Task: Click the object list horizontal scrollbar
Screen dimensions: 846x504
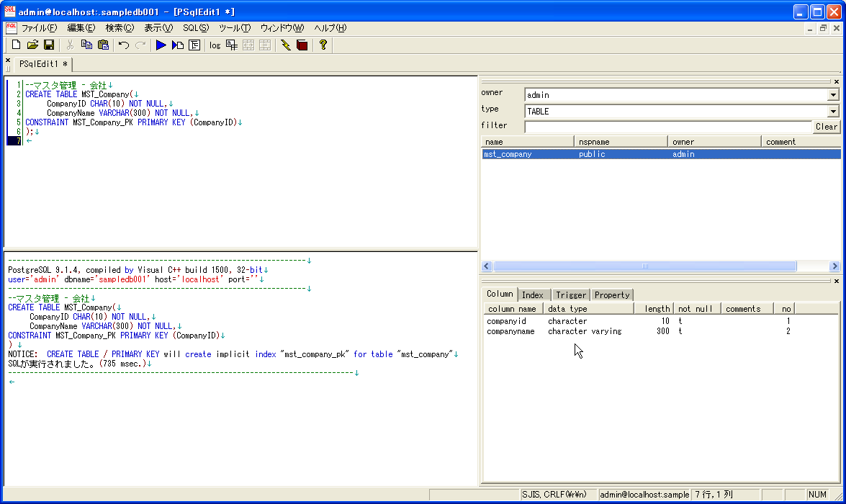Action: pyautogui.click(x=645, y=266)
